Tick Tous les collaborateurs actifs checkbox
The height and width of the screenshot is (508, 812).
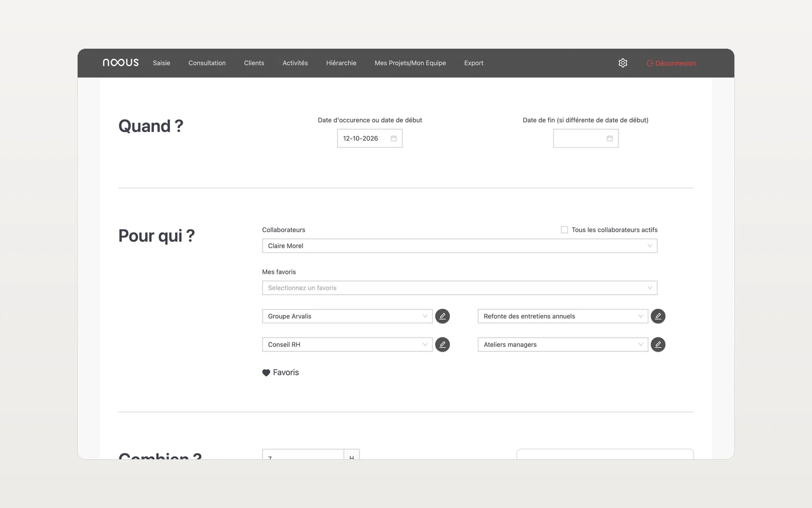pos(564,230)
